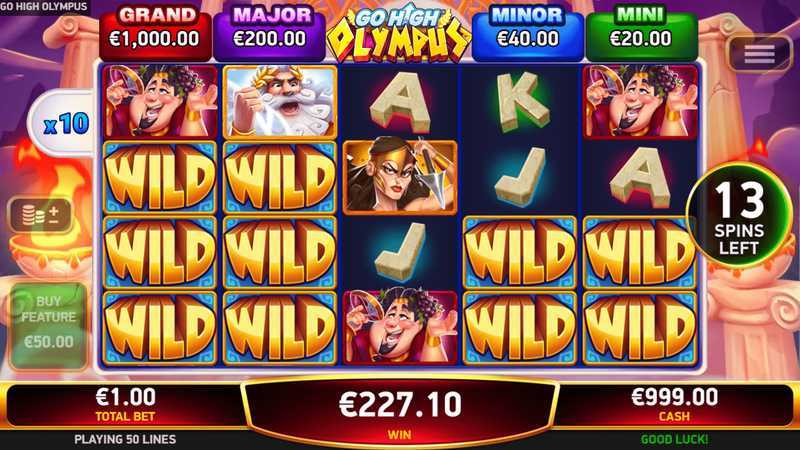Select the A symbol on reel three
Screen dimensions: 800x450
[400, 103]
